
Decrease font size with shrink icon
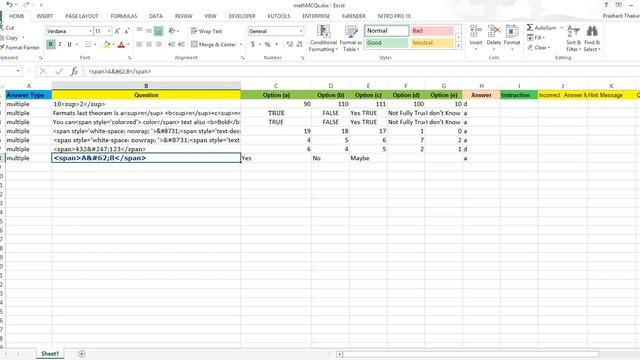click(127, 31)
